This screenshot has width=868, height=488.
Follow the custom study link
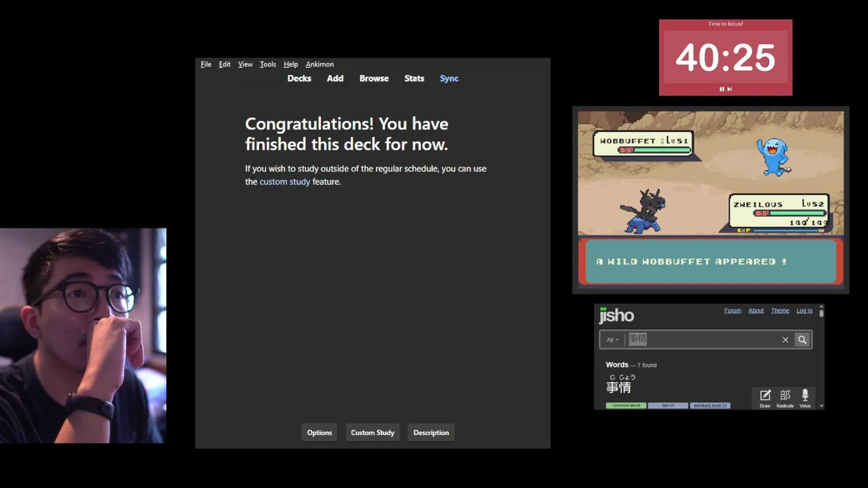[285, 182]
